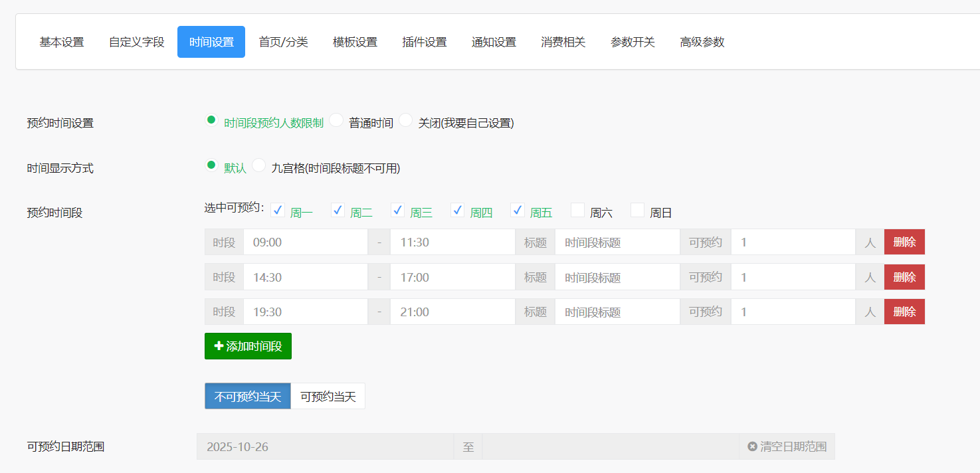This screenshot has width=980, height=473.
Task: Open the 高级参数 tab
Action: pyautogui.click(x=702, y=42)
